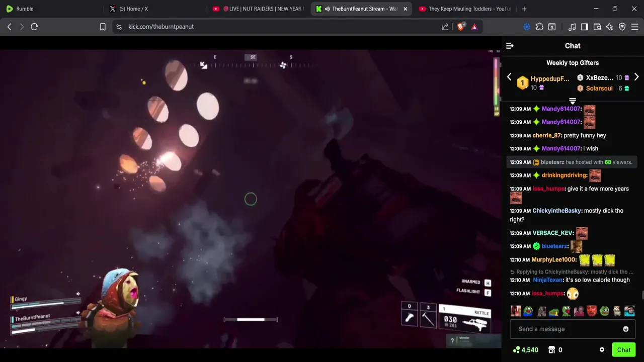Collapse the chat panel with the arrow icon

510,46
